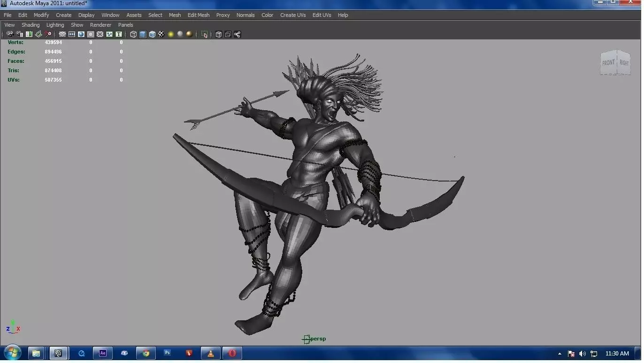The width and height of the screenshot is (644, 363).
Task: Click the Image Plane icon
Action: 38,34
